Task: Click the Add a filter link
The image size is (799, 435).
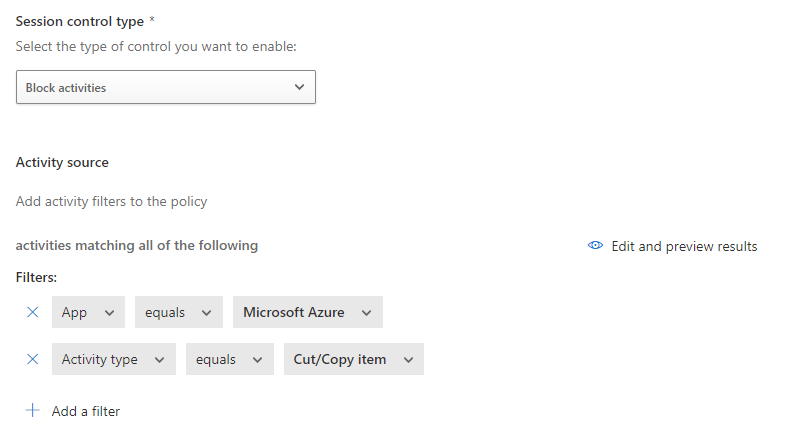Action: pos(85,411)
